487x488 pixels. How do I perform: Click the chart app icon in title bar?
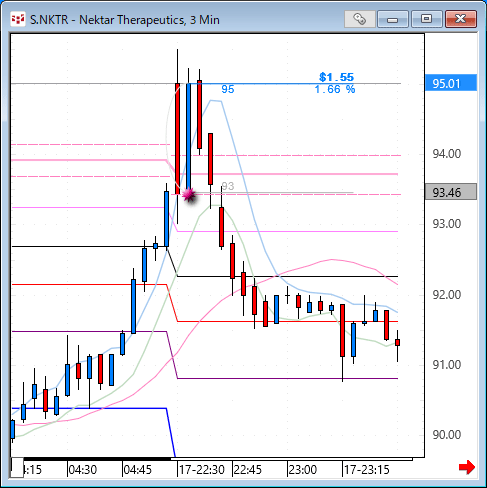tap(18, 19)
